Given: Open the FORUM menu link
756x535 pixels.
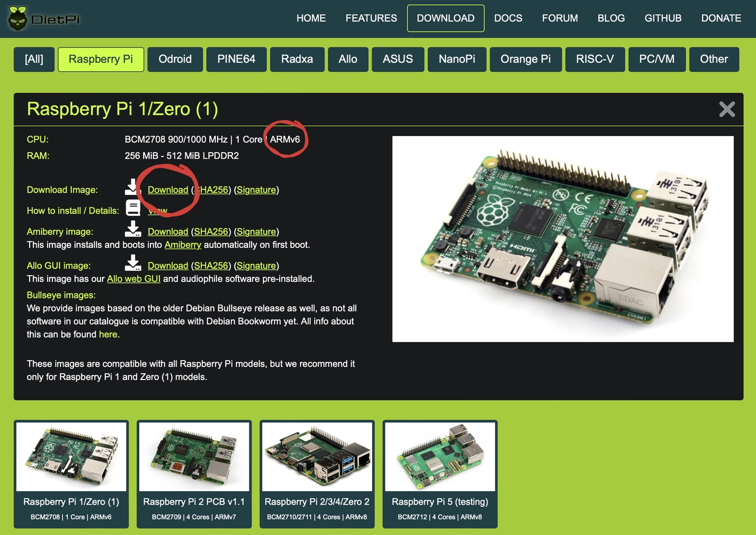Looking at the screenshot, I should pos(560,18).
